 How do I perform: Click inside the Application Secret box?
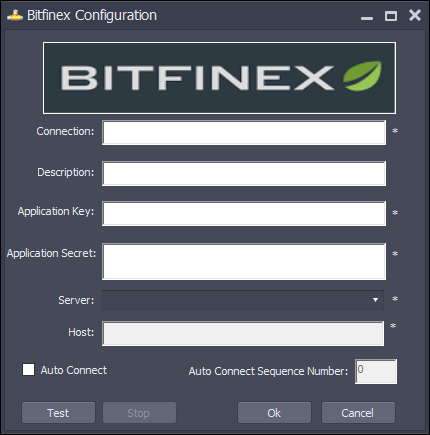point(244,261)
